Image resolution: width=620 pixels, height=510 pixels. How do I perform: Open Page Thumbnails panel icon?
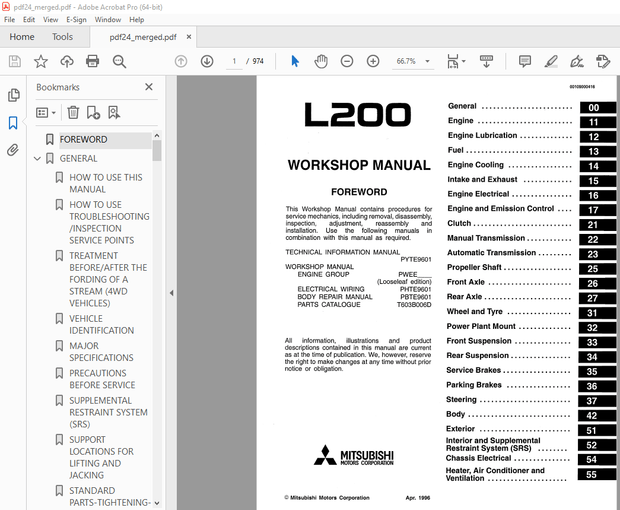[x=13, y=95]
